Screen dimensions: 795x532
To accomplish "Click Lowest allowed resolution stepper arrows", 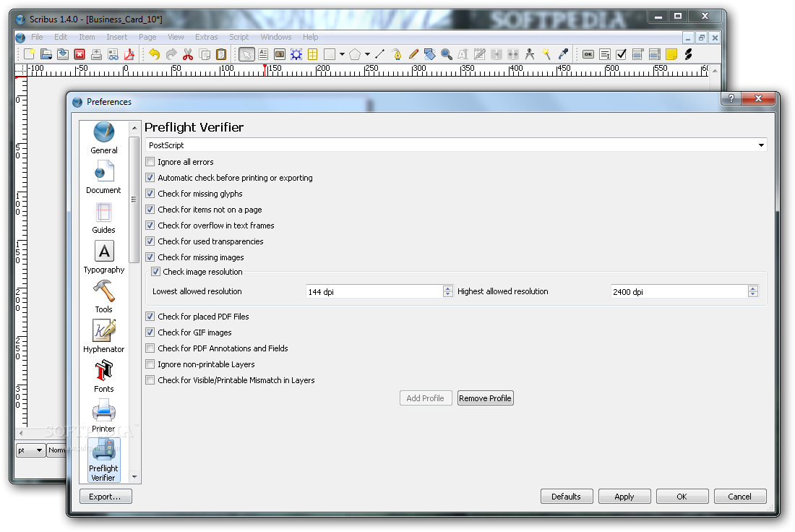I will point(447,291).
